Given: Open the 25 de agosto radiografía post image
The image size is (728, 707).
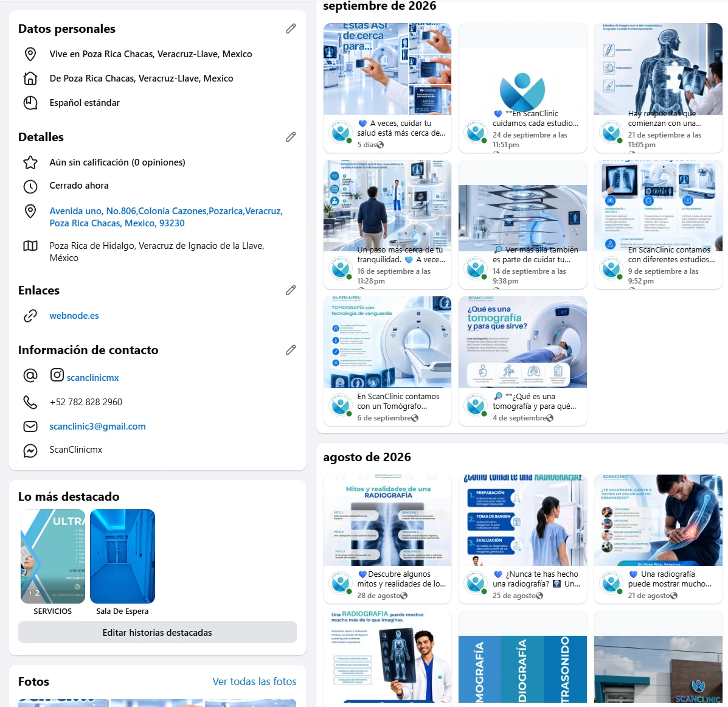Looking at the screenshot, I should coord(522,520).
